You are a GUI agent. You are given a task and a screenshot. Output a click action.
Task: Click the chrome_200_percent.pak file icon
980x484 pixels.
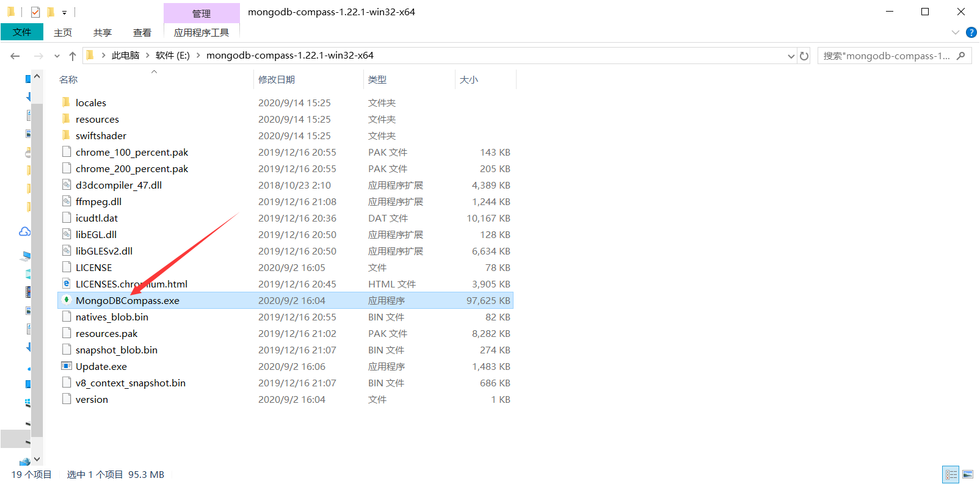(x=67, y=168)
